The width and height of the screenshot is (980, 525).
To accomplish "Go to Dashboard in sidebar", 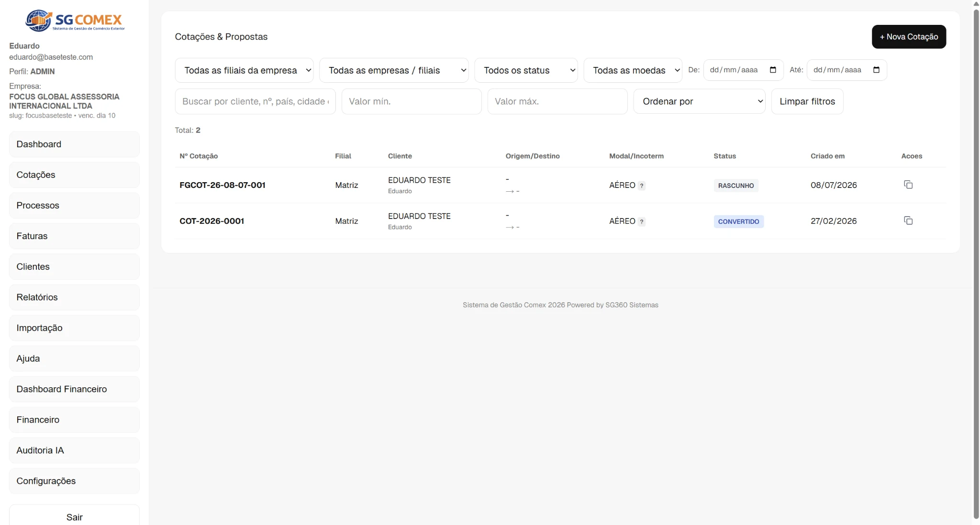I will pos(74,144).
